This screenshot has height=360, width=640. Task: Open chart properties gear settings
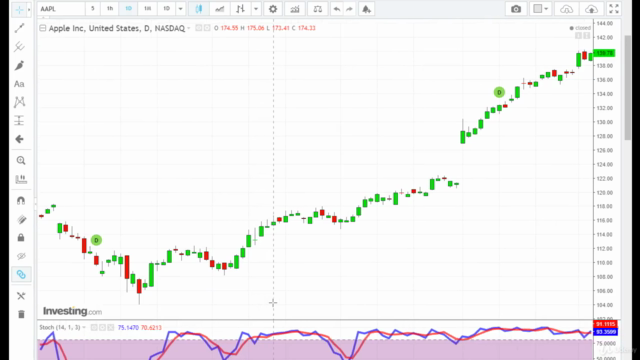pyautogui.click(x=273, y=9)
